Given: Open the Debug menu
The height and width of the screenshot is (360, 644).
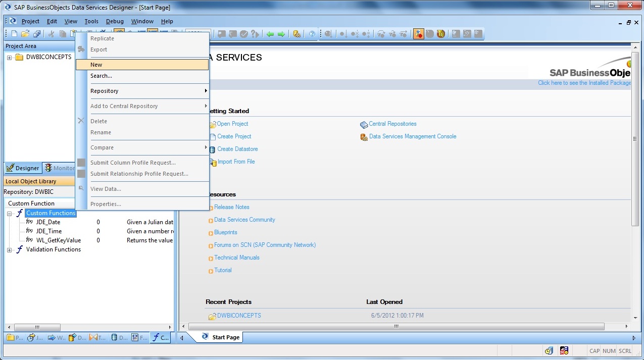Looking at the screenshot, I should click(x=115, y=21).
